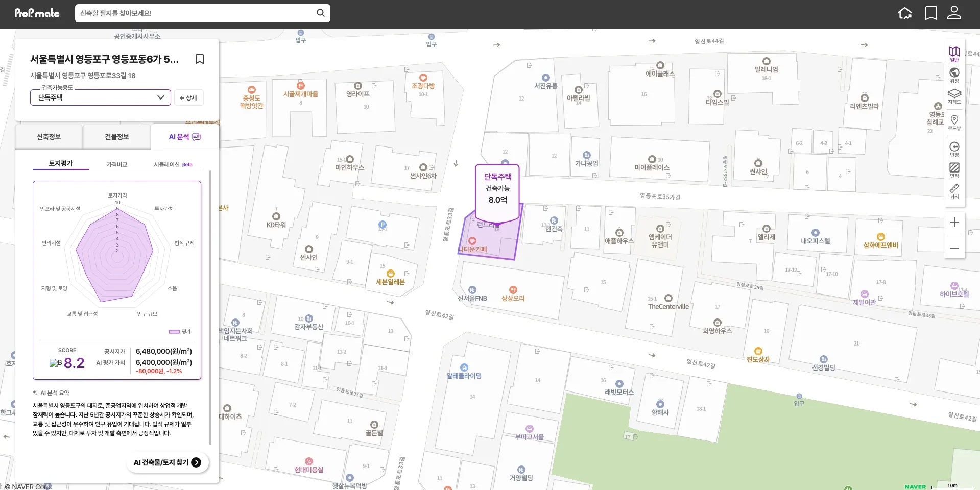This screenshot has width=980, height=490.
Task: Open the home icon in header
Action: pyautogui.click(x=904, y=13)
